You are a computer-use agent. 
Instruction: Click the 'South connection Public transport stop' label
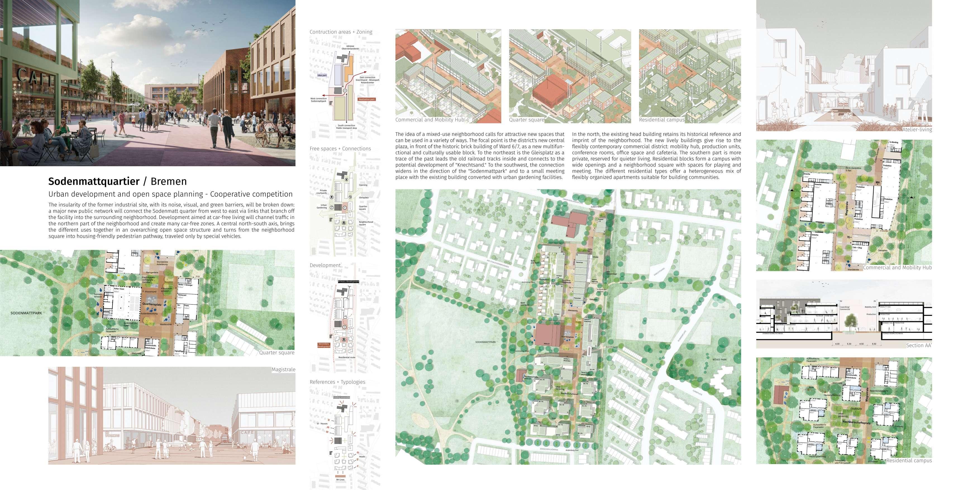coord(347,127)
